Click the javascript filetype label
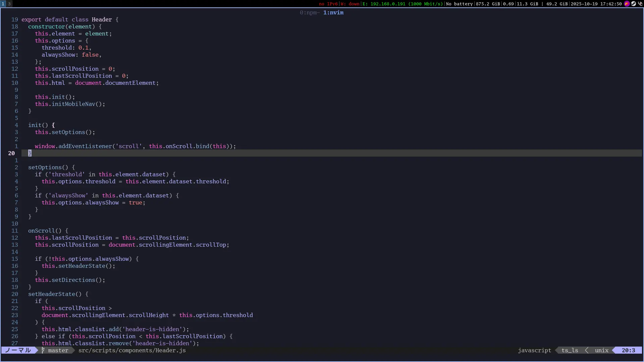 point(534,350)
